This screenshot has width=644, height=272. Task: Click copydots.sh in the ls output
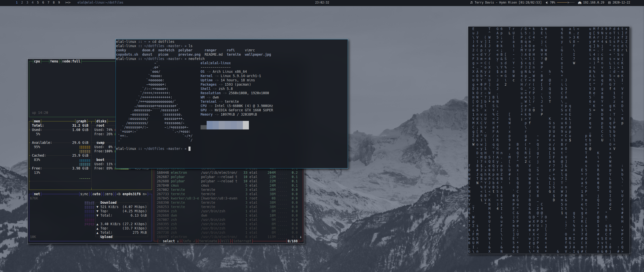click(x=127, y=54)
